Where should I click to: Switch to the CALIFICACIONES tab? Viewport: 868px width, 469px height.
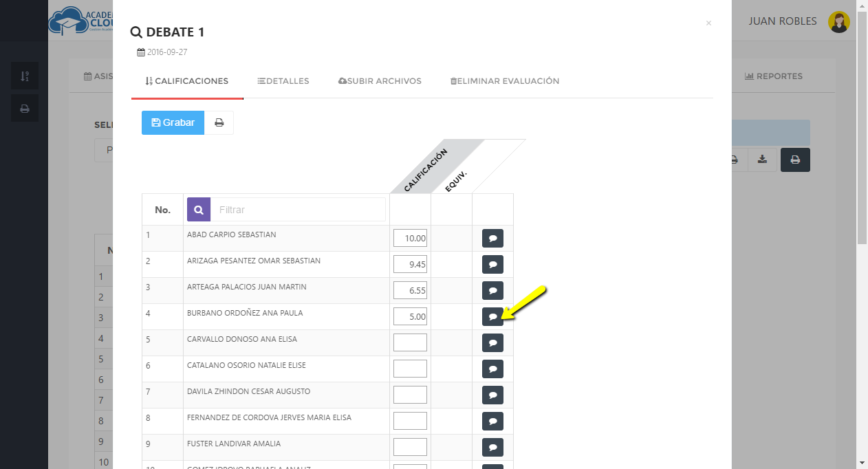click(x=187, y=81)
